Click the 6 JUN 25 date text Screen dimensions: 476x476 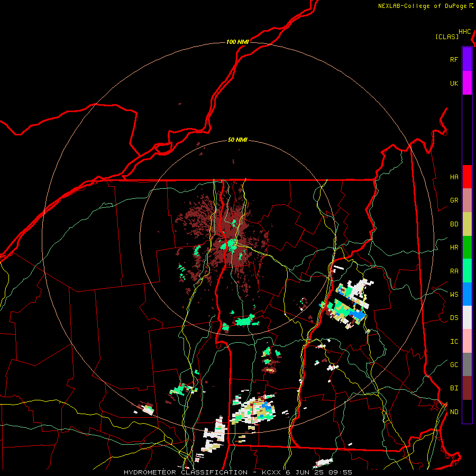click(x=305, y=472)
